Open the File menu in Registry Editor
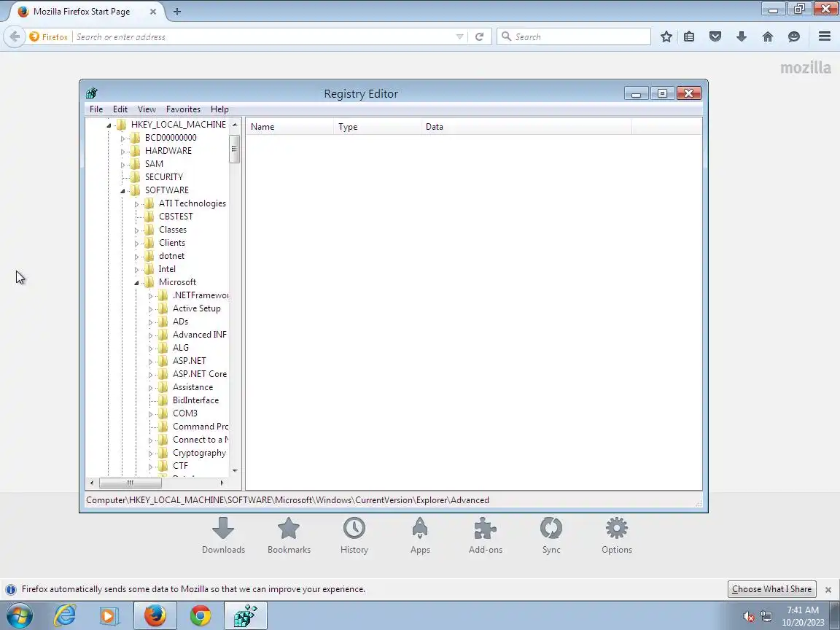The height and width of the screenshot is (630, 840). (x=96, y=109)
